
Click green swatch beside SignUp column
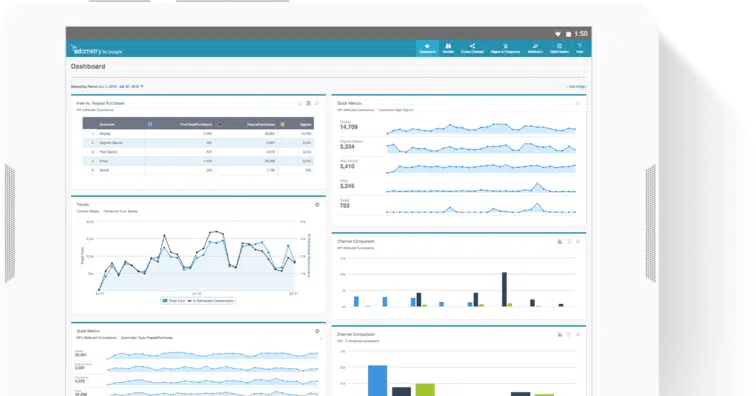click(283, 124)
